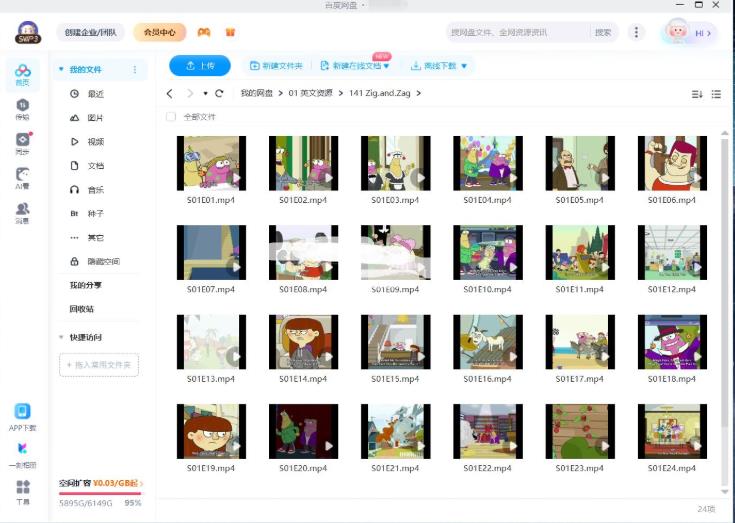Navigate to 01 英文资源 breadcrumb
The width and height of the screenshot is (735, 523).
310,93
